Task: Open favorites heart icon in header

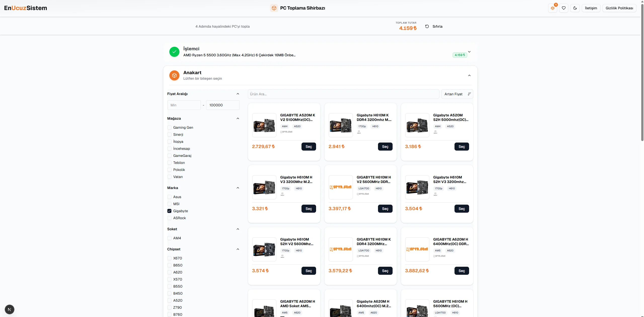Action: pyautogui.click(x=564, y=8)
